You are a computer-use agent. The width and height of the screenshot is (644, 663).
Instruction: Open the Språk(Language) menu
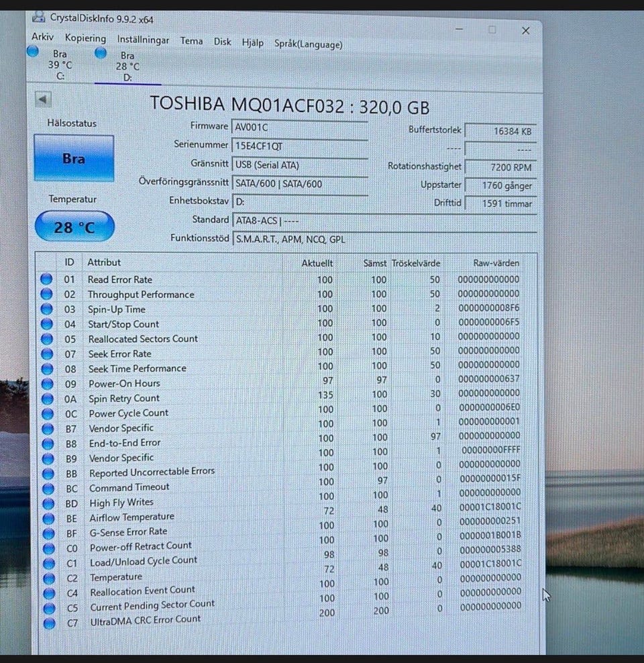[x=308, y=44]
